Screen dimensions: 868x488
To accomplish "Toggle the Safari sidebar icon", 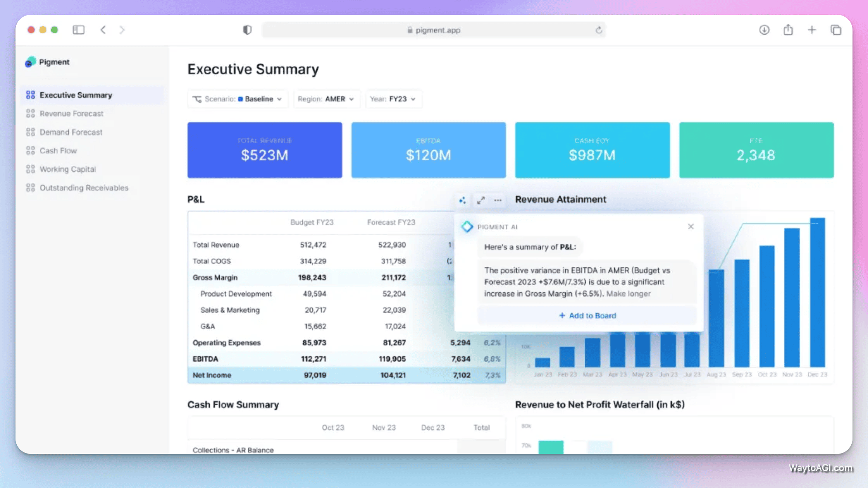I will click(78, 30).
